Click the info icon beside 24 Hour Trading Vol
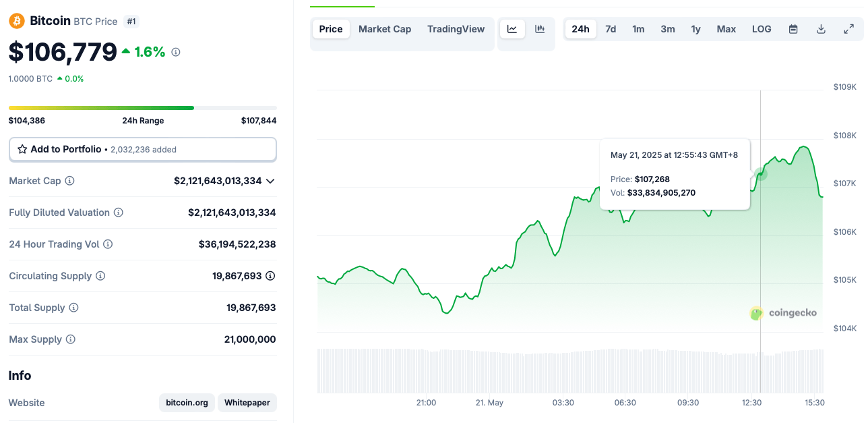The image size is (868, 423). (108, 244)
